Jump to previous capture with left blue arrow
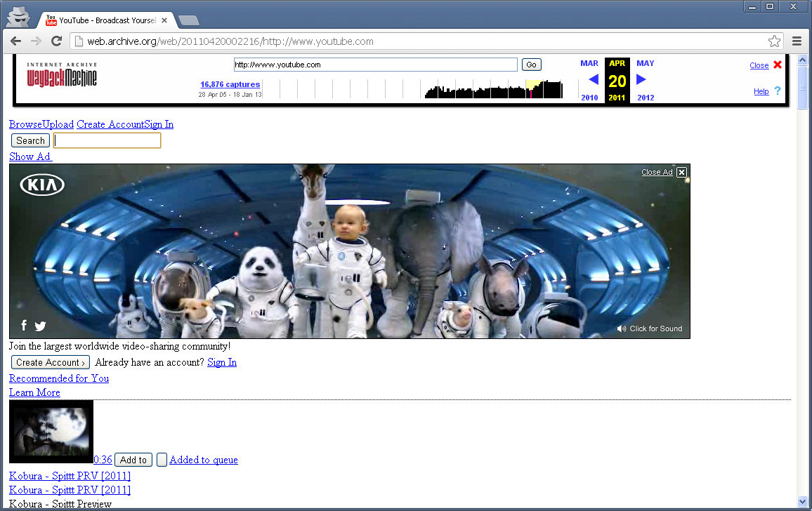 tap(594, 79)
